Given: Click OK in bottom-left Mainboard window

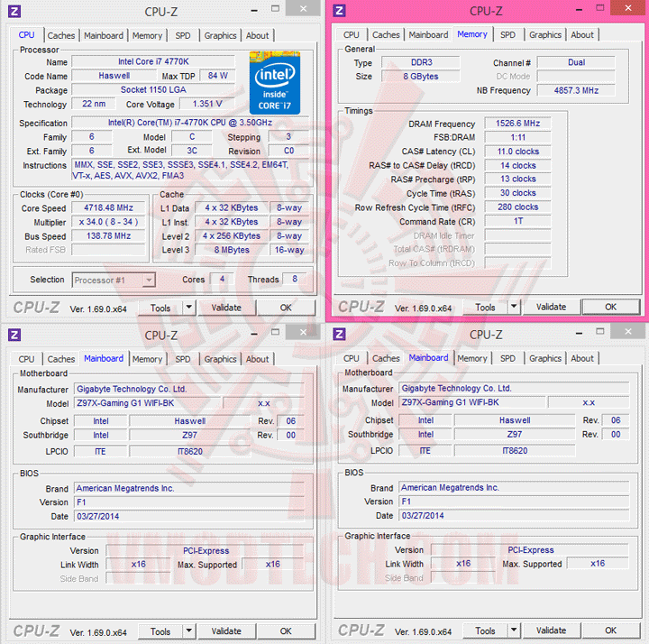Looking at the screenshot, I should pos(286,631).
